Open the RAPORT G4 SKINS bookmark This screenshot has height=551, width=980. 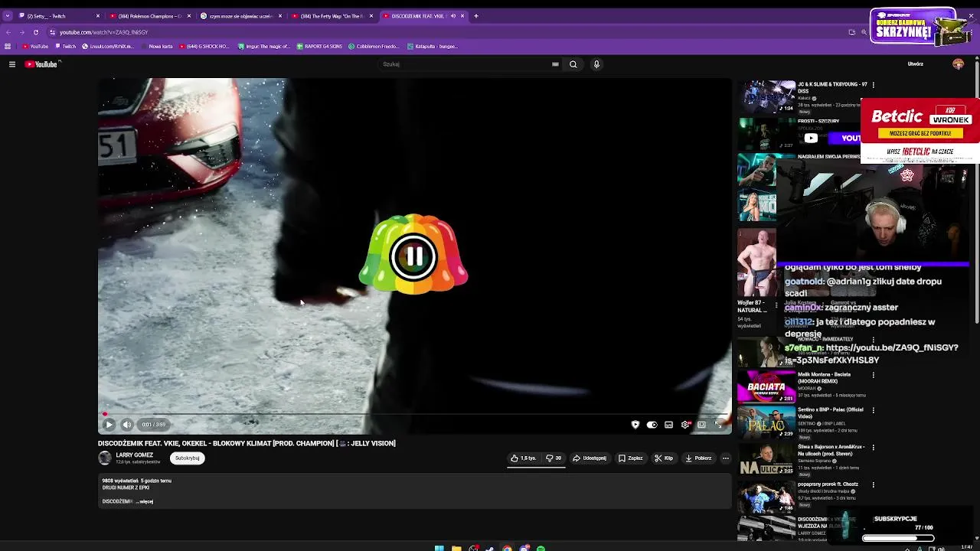(318, 47)
